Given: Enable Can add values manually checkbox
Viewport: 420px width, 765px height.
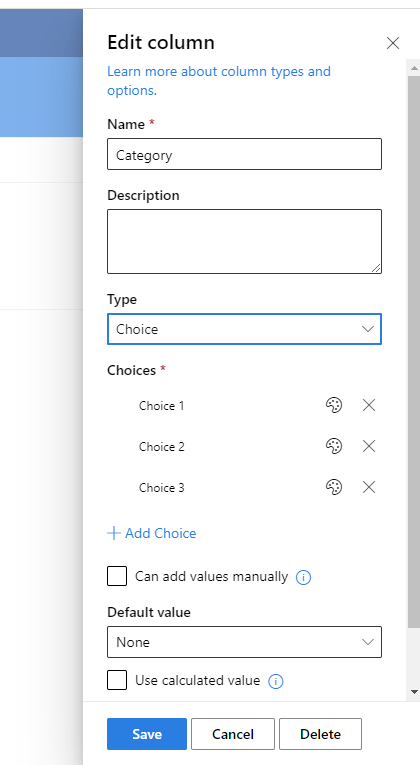Looking at the screenshot, I should pyautogui.click(x=117, y=576).
